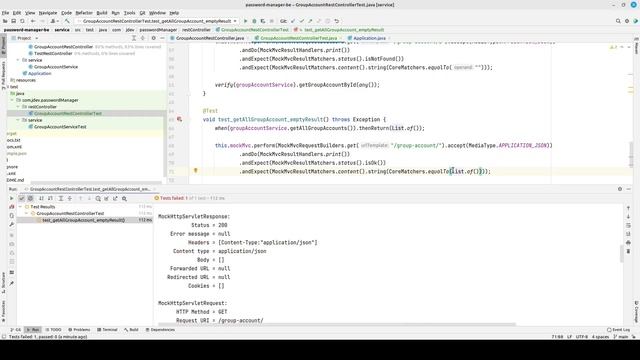Collapse the Test Results tree node
The height and width of the screenshot is (360, 640).
(x=20, y=207)
